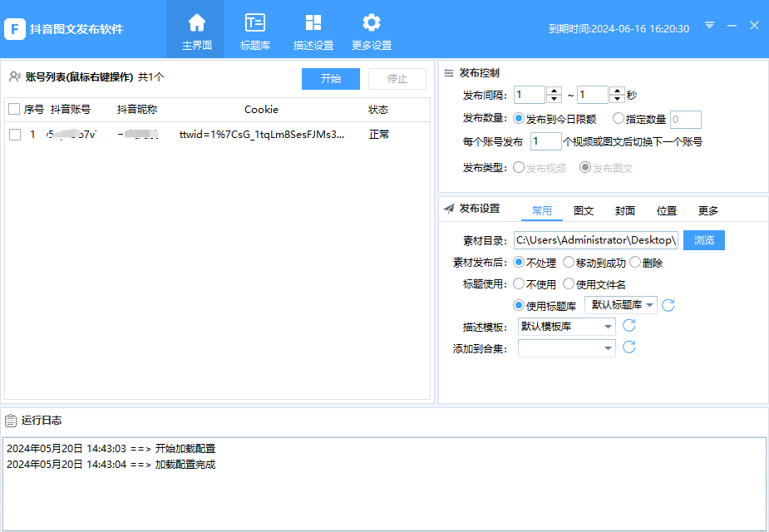Refresh the 默认标题库 title library list
The height and width of the screenshot is (532, 769).
click(x=668, y=304)
